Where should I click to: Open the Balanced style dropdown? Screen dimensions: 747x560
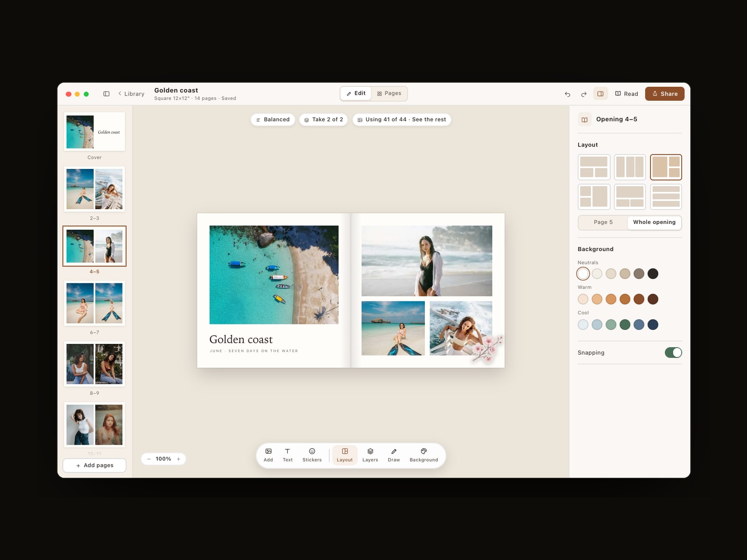[x=273, y=119]
